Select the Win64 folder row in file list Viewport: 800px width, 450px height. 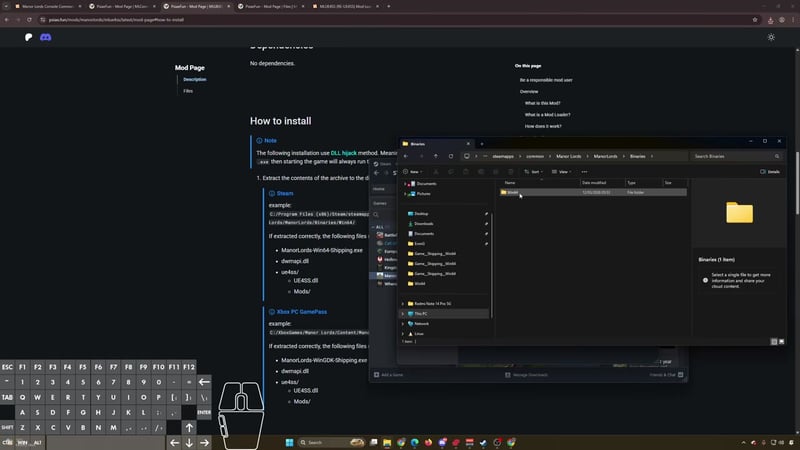(593, 192)
